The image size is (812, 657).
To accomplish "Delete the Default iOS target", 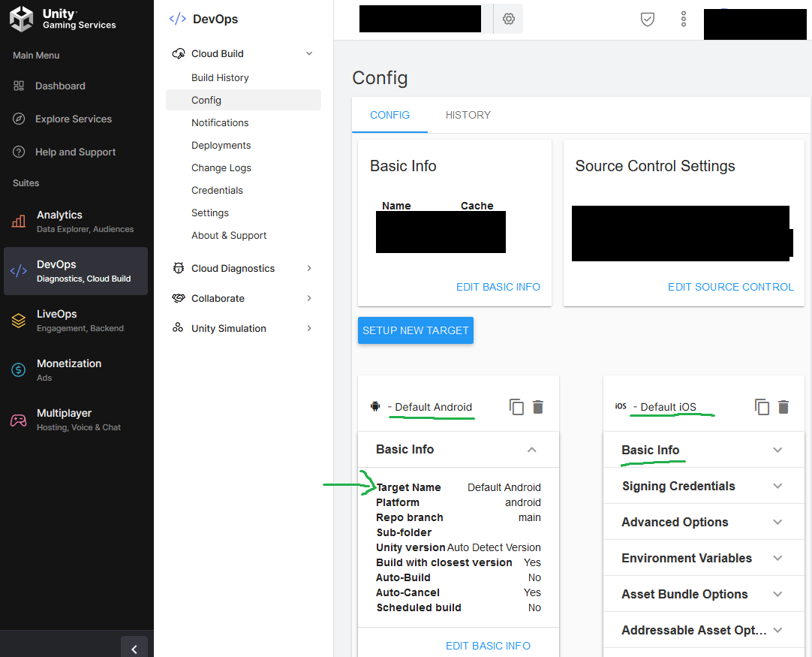I will click(783, 406).
